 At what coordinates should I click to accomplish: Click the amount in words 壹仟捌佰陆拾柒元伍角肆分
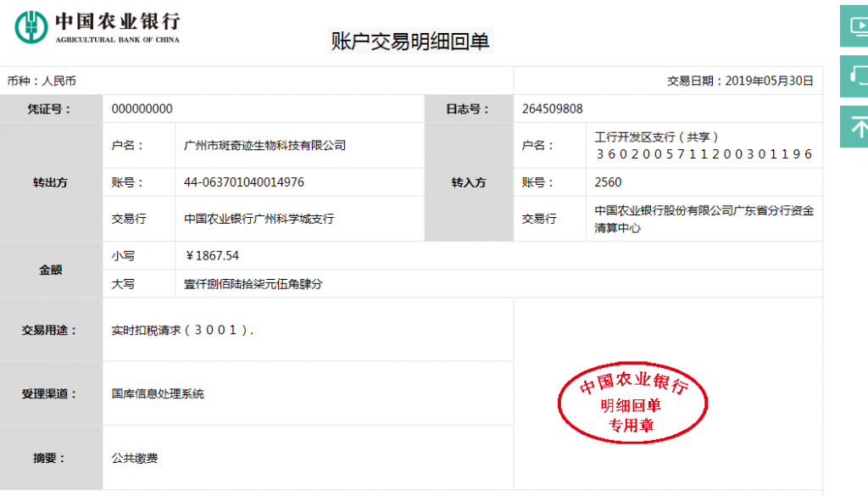(x=253, y=284)
